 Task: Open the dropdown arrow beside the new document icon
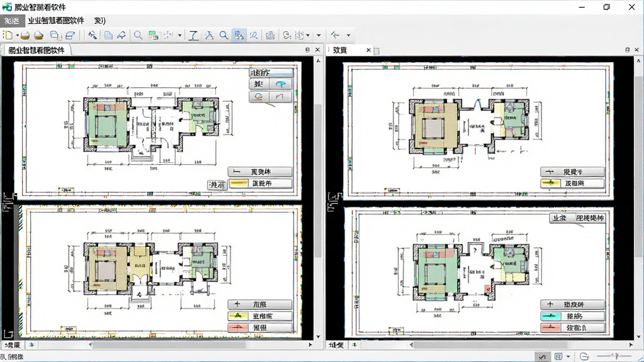17,36
